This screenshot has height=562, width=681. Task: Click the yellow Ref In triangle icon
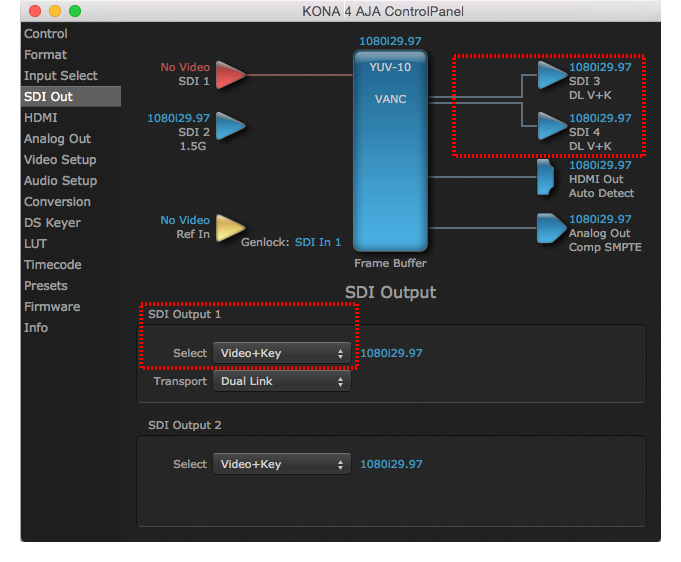(230, 228)
